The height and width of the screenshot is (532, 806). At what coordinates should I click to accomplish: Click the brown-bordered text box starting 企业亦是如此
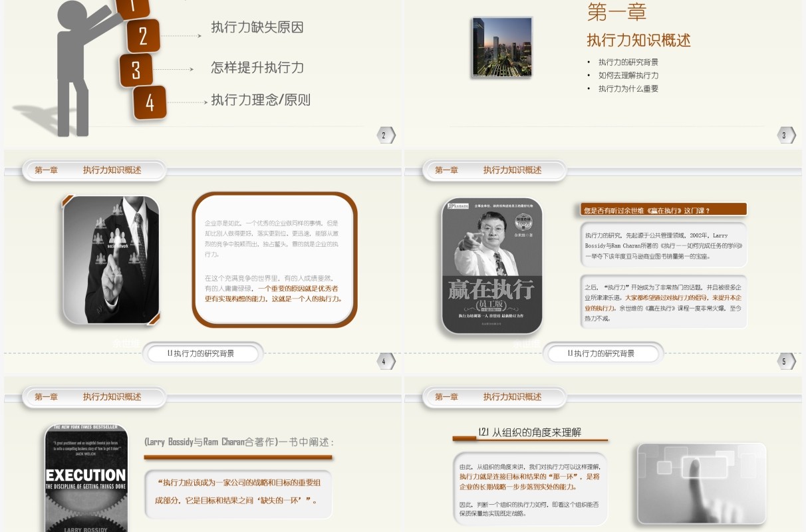pyautogui.click(x=275, y=260)
